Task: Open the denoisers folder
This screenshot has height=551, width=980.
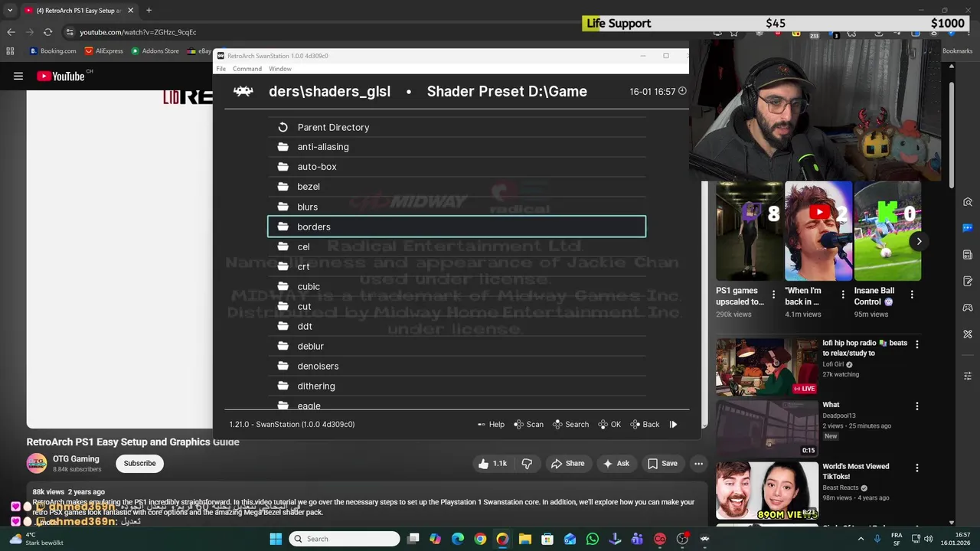Action: (456, 366)
